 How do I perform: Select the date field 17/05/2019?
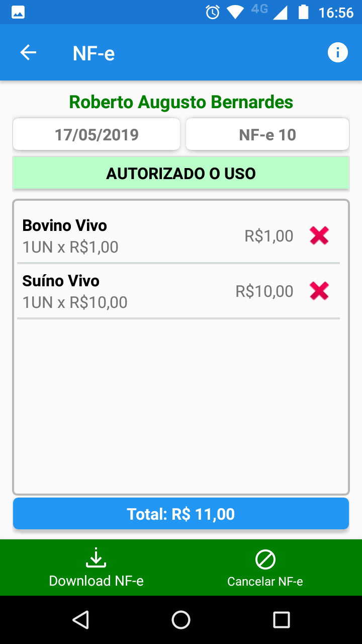97,134
